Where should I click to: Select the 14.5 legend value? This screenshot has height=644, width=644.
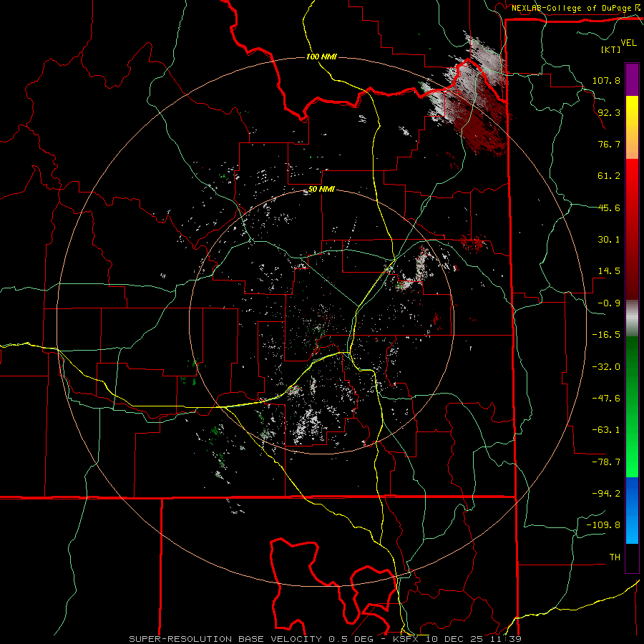(x=609, y=271)
